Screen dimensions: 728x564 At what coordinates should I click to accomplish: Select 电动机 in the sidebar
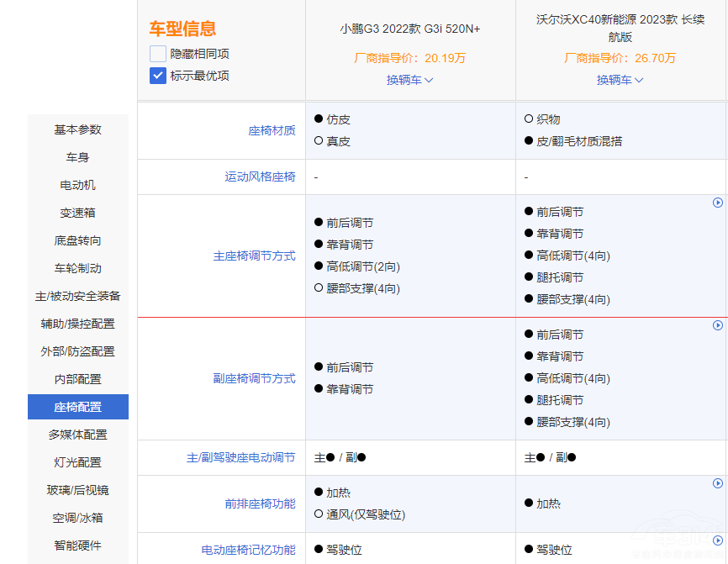tap(78, 185)
